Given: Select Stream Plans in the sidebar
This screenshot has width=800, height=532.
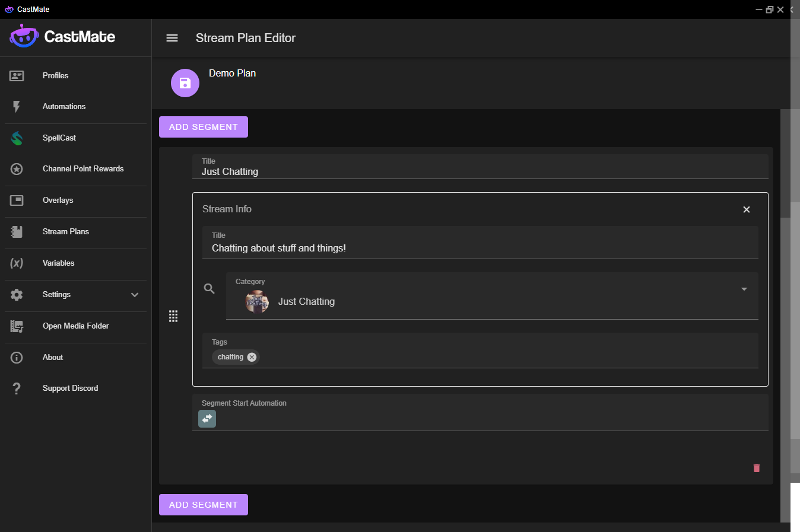Looking at the screenshot, I should 66,232.
